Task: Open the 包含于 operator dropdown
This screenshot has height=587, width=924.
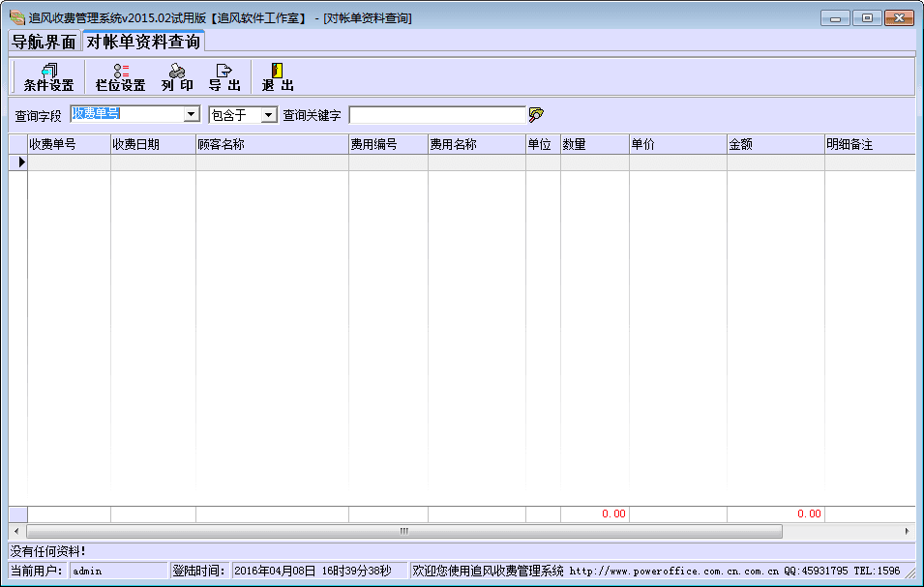Action: [269, 115]
